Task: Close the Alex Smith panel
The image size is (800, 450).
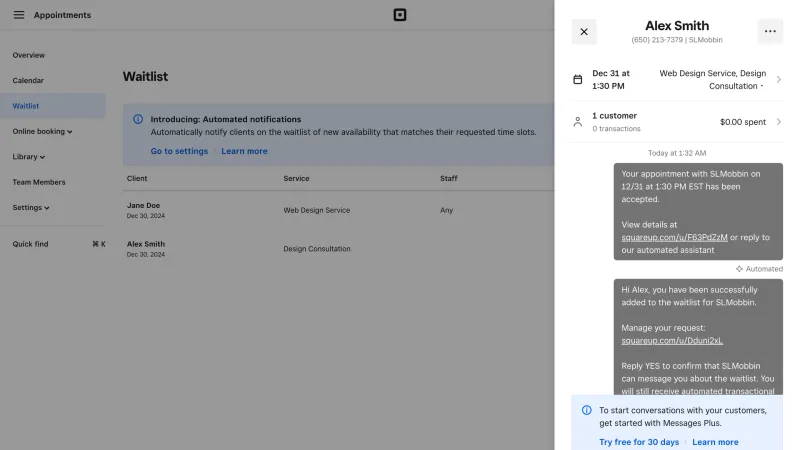Action: coord(584,32)
